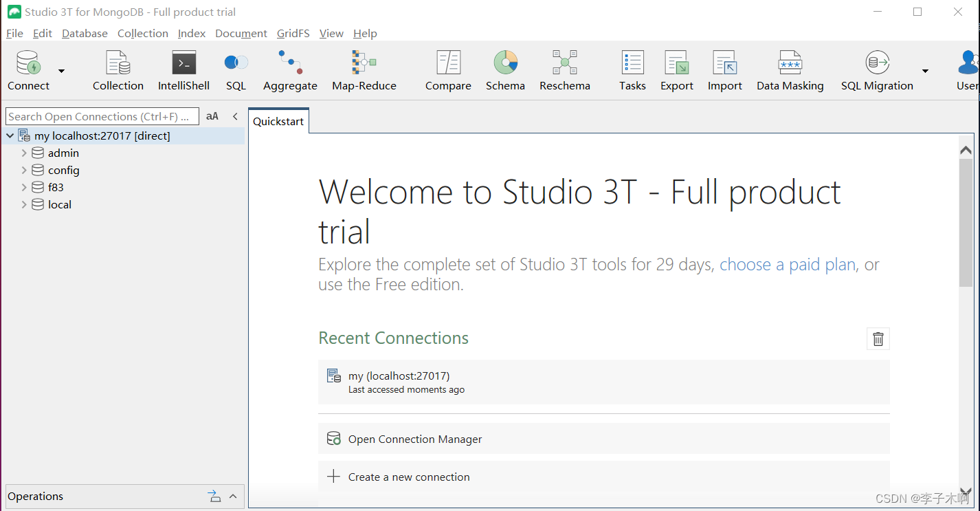Clear recent connections with trash icon
This screenshot has width=980, height=511.
tap(878, 338)
